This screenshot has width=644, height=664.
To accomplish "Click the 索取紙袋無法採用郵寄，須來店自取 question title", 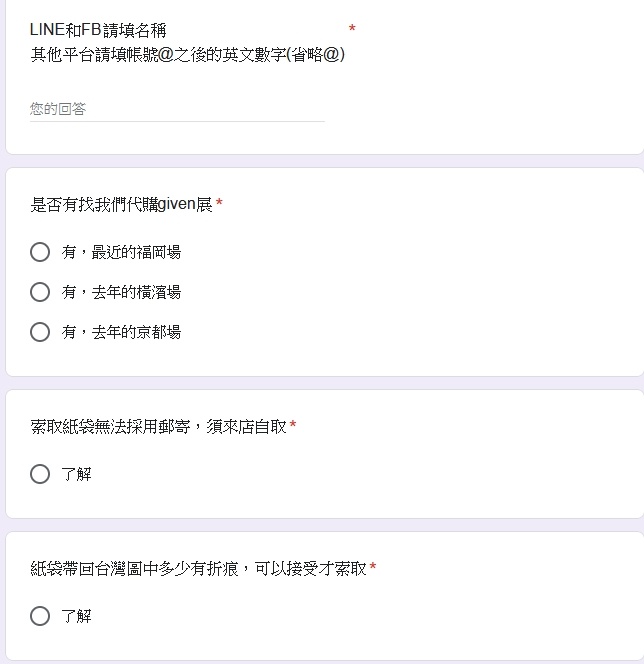I will (x=158, y=426).
